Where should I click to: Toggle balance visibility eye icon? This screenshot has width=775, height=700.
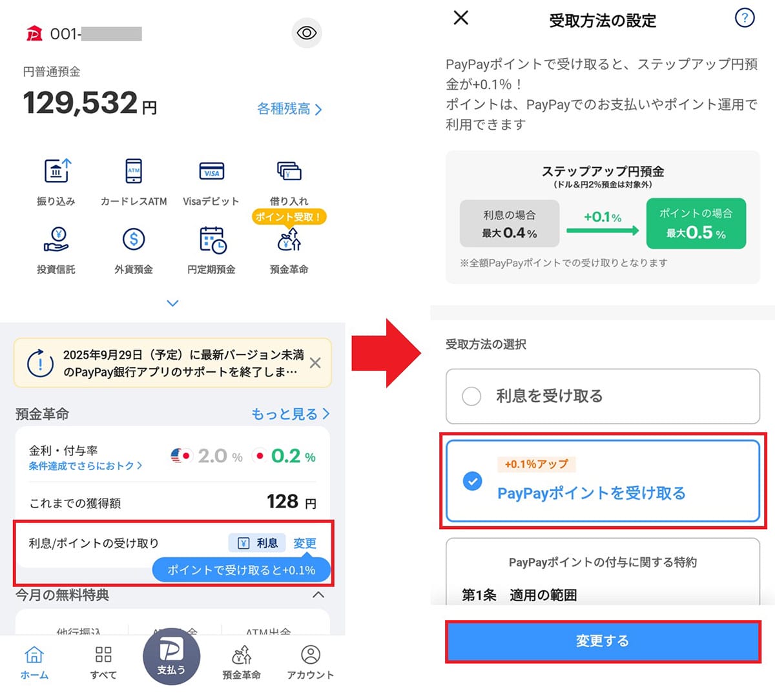click(306, 33)
